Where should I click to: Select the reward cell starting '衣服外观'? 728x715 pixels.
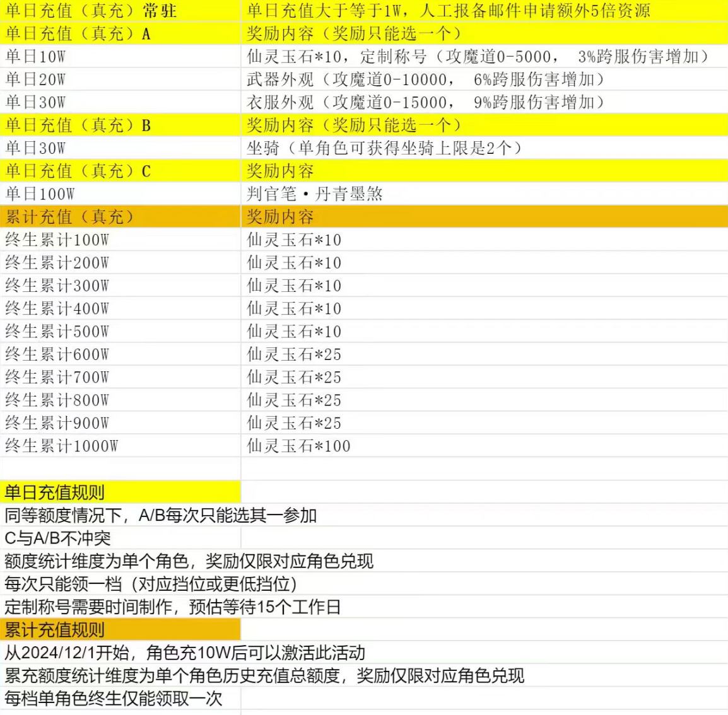point(426,102)
